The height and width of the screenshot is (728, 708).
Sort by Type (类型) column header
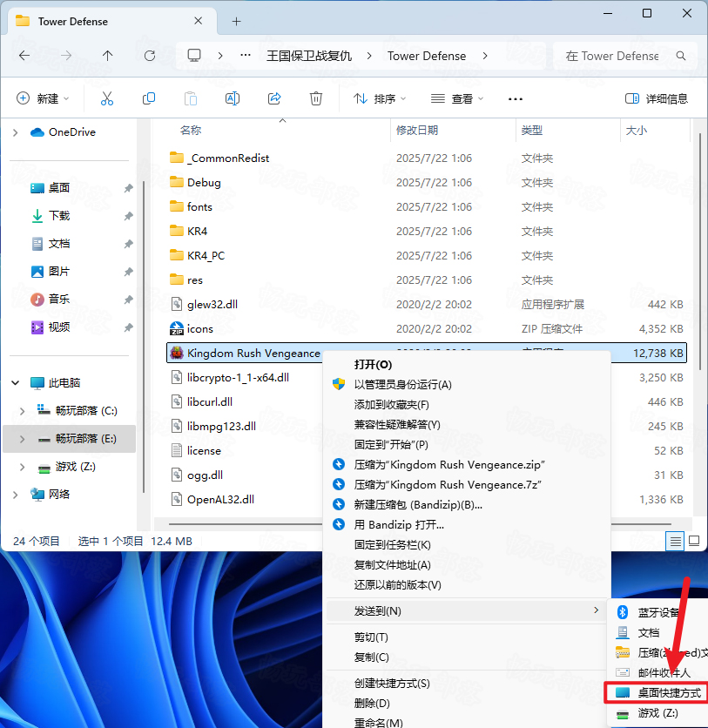(531, 130)
